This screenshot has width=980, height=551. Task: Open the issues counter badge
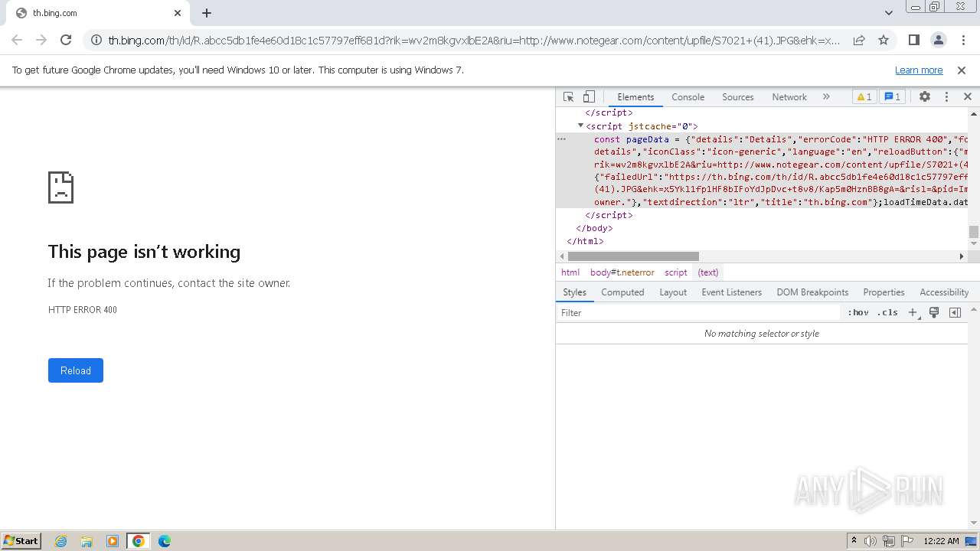coord(893,97)
